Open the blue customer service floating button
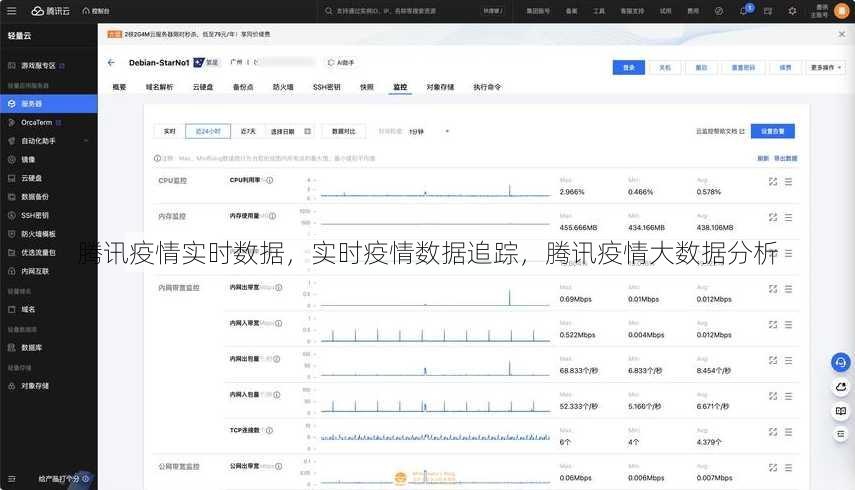 (x=841, y=362)
